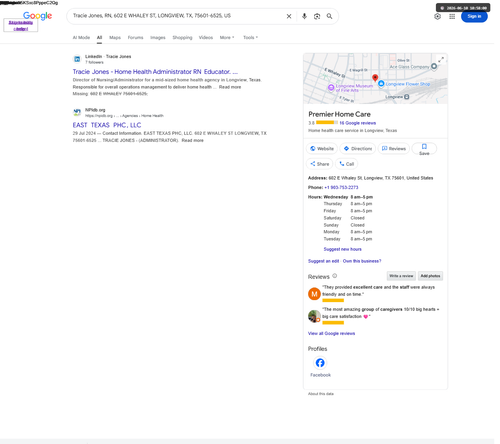Click Suggest new hours link
Image resolution: width=500 pixels, height=444 pixels.
342,249
